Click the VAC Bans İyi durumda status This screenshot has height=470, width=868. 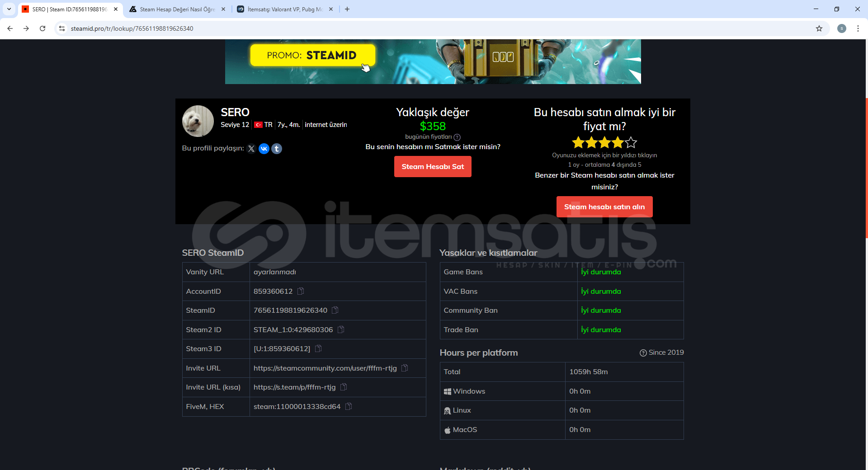tap(601, 291)
